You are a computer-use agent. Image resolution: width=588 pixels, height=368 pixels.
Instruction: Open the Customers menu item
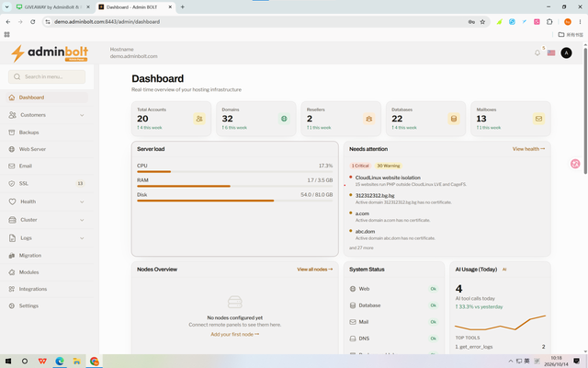(47, 115)
